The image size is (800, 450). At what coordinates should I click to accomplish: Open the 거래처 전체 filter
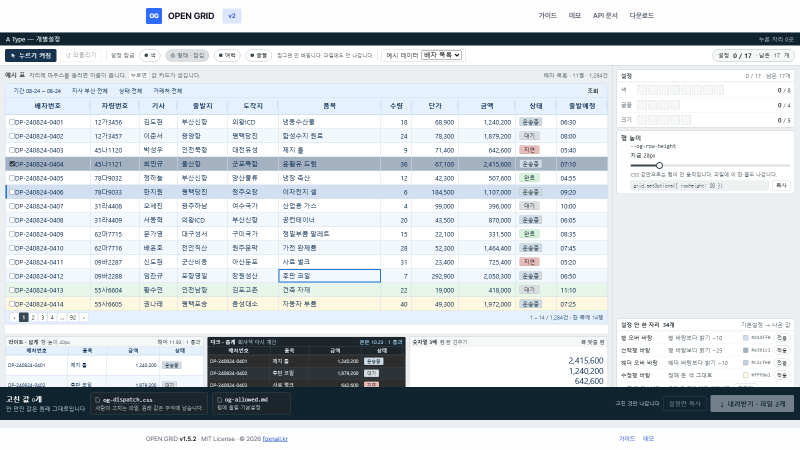(167, 91)
